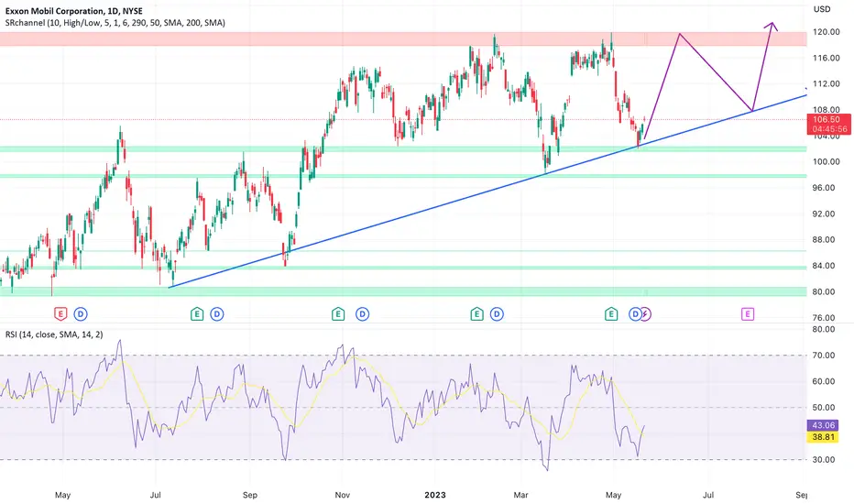Click the USD currency label
Screen dimensions: 854x504
coord(822,9)
